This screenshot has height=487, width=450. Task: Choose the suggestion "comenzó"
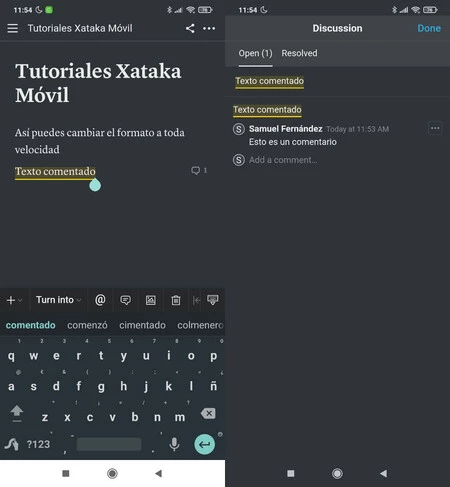pyautogui.click(x=87, y=325)
